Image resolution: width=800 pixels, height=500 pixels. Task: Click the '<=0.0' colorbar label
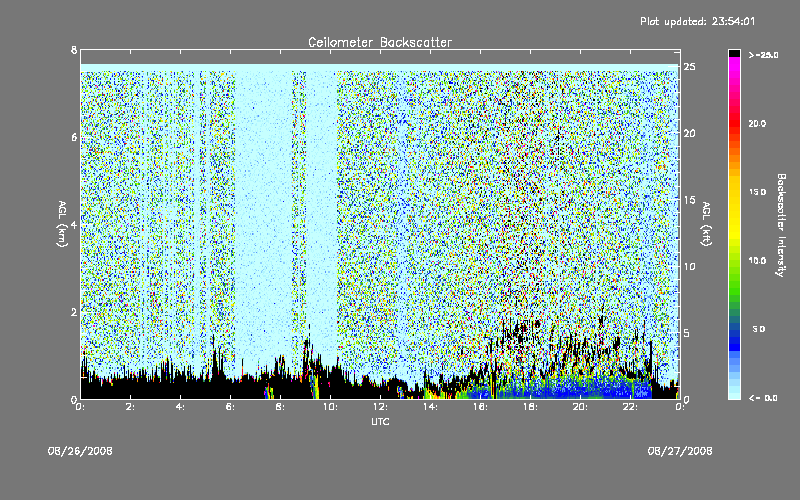763,398
